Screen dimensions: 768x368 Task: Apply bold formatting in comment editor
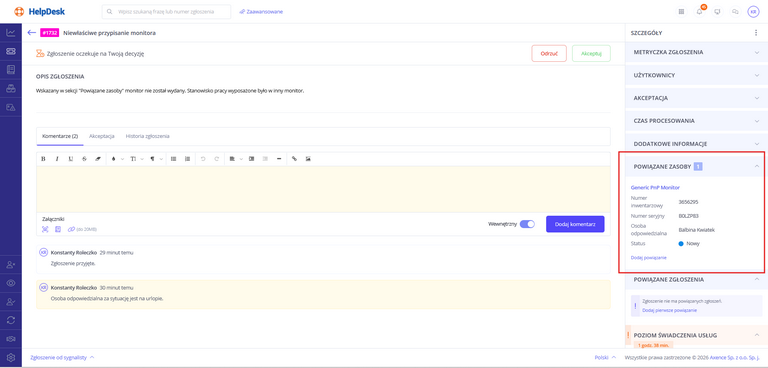point(43,159)
